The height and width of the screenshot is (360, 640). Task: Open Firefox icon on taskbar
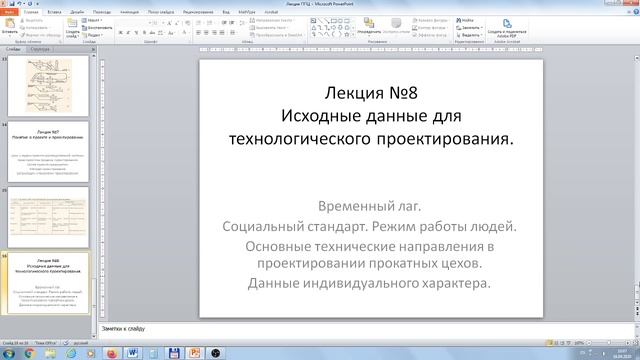tap(111, 353)
